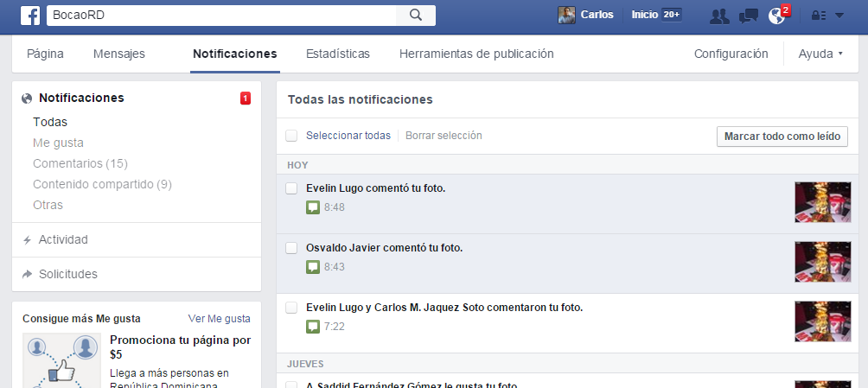The width and height of the screenshot is (868, 388).
Task: Check the box for Evelin Lugo comentó tu foto
Action: click(x=291, y=188)
